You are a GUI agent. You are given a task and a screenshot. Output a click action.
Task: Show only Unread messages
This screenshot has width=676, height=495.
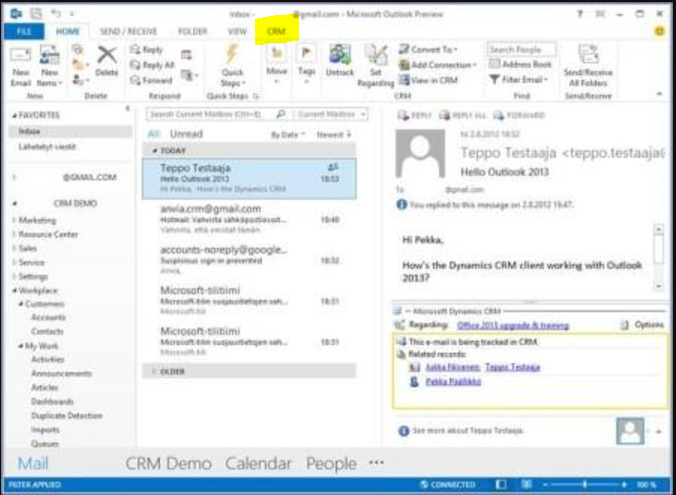tap(186, 134)
